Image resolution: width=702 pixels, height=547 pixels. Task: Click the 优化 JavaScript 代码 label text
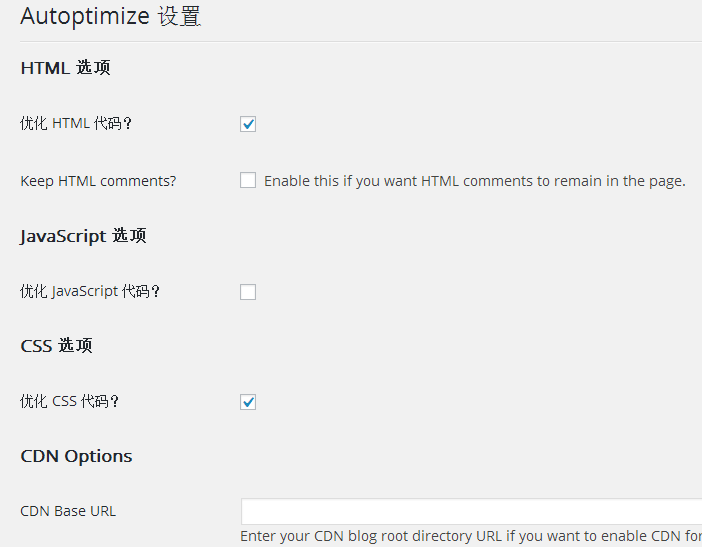(91, 292)
